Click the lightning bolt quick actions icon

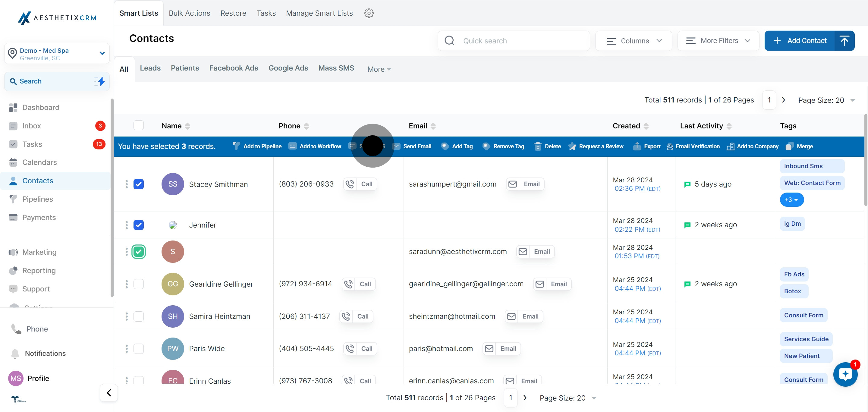pos(101,81)
